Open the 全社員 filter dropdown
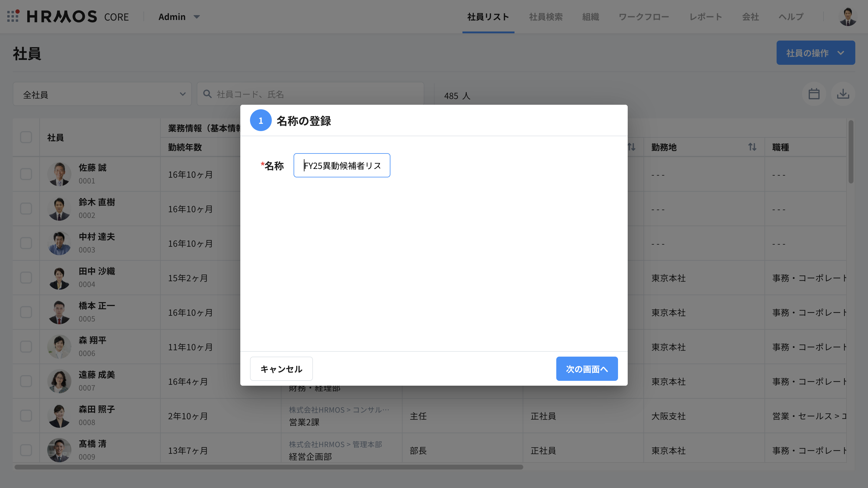868x488 pixels. click(x=102, y=94)
